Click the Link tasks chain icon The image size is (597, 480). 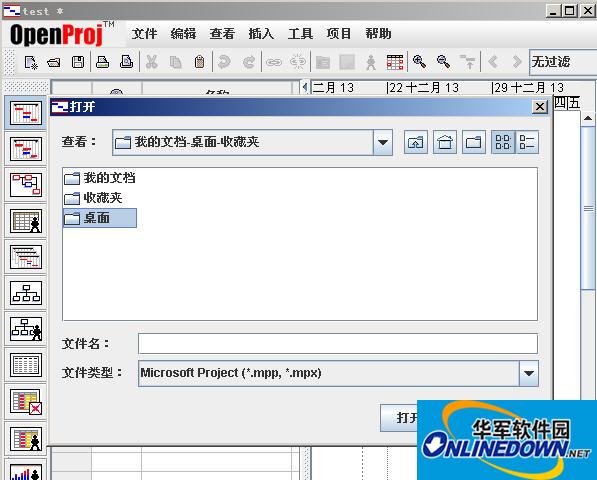point(274,62)
